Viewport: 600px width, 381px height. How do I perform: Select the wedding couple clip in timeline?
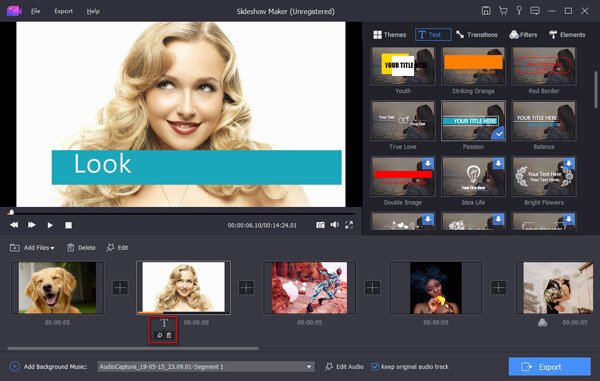(x=558, y=288)
